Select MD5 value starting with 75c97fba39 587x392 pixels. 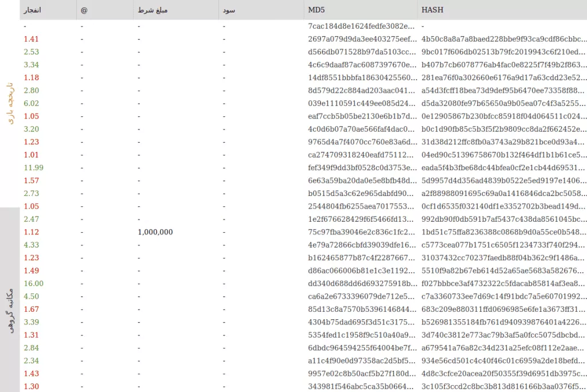[x=361, y=232]
